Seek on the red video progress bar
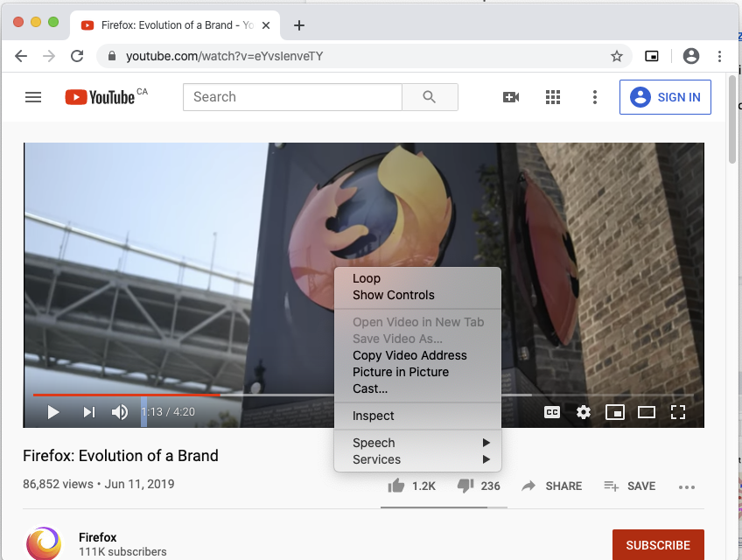The image size is (742, 560). [x=126, y=395]
